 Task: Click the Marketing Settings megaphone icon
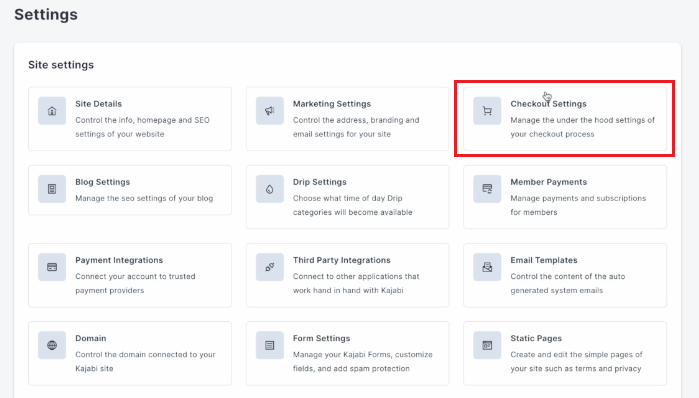tap(270, 111)
